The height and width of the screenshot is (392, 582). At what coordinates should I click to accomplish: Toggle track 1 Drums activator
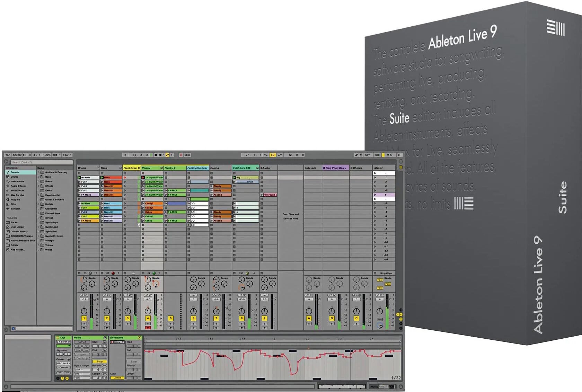pyautogui.click(x=84, y=318)
